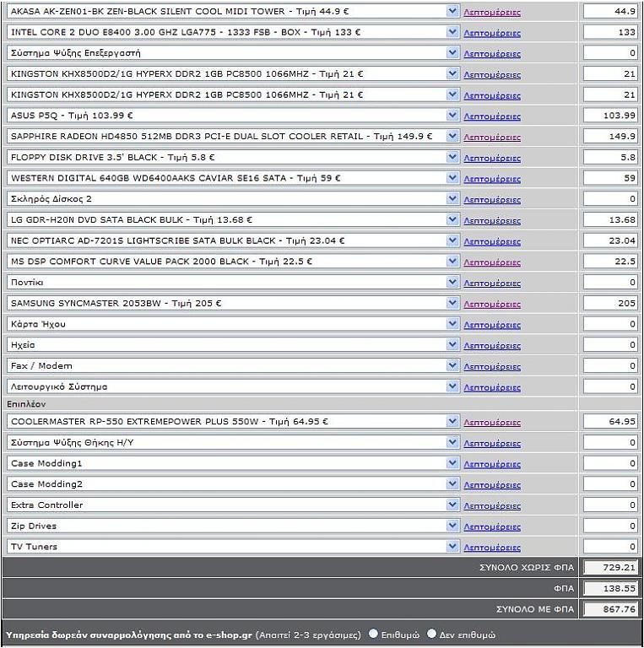
Task: Open the TV Tuners dropdown
Action: (x=233, y=547)
